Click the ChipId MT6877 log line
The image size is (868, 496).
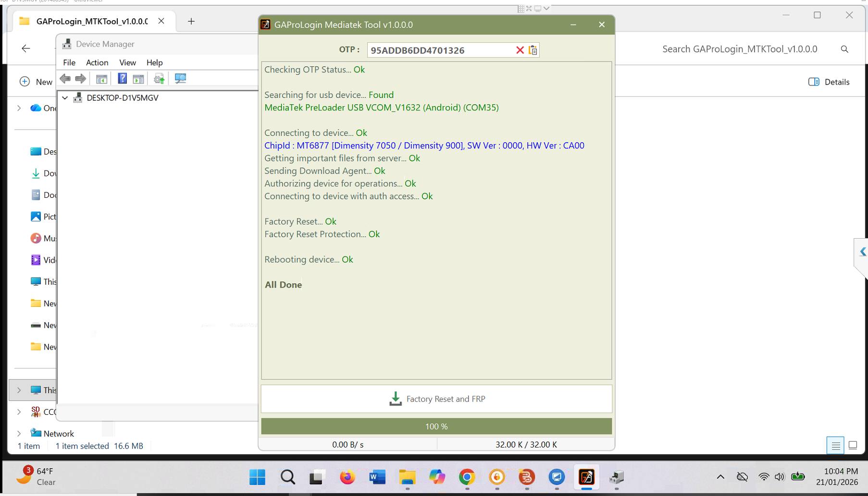click(x=424, y=145)
